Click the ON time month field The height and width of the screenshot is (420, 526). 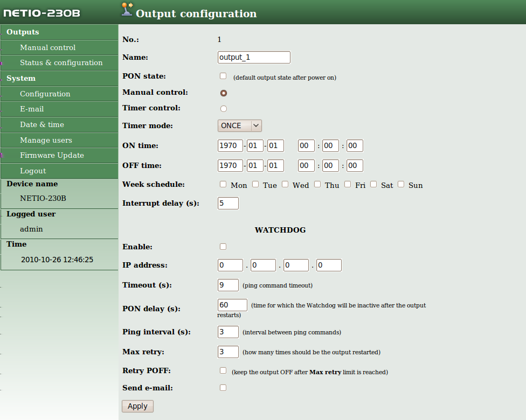(x=255, y=145)
